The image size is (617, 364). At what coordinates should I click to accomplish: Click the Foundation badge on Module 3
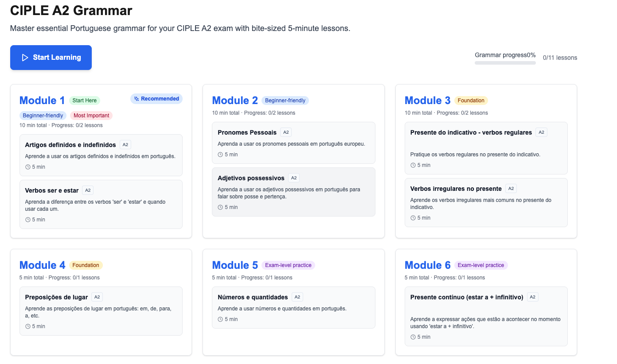click(471, 101)
